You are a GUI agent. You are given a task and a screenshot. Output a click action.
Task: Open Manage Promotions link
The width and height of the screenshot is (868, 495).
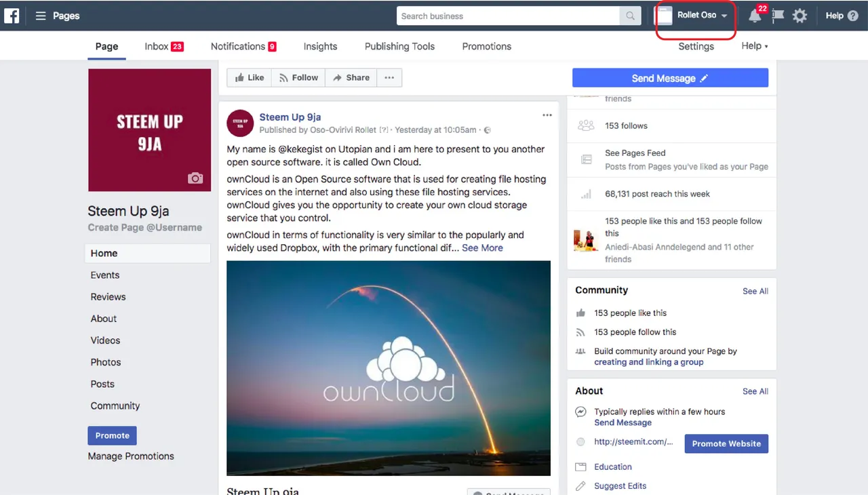click(131, 456)
